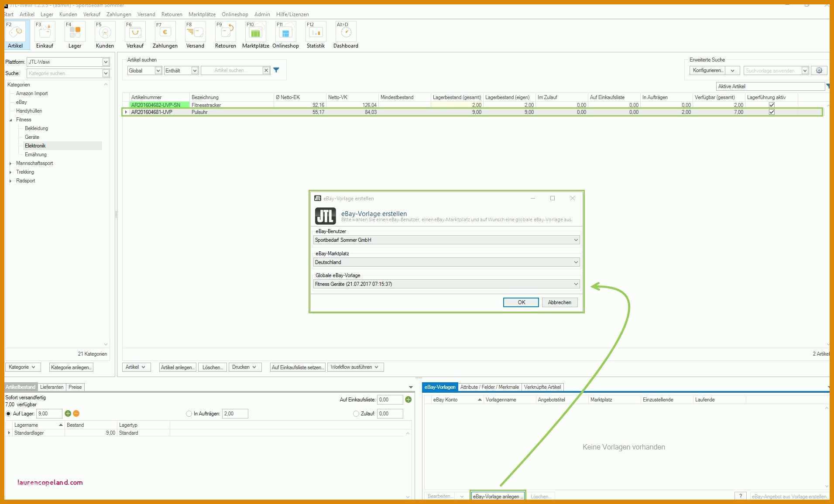Click the Auf Lager quantity field
The width and height of the screenshot is (834, 504).
pyautogui.click(x=49, y=414)
